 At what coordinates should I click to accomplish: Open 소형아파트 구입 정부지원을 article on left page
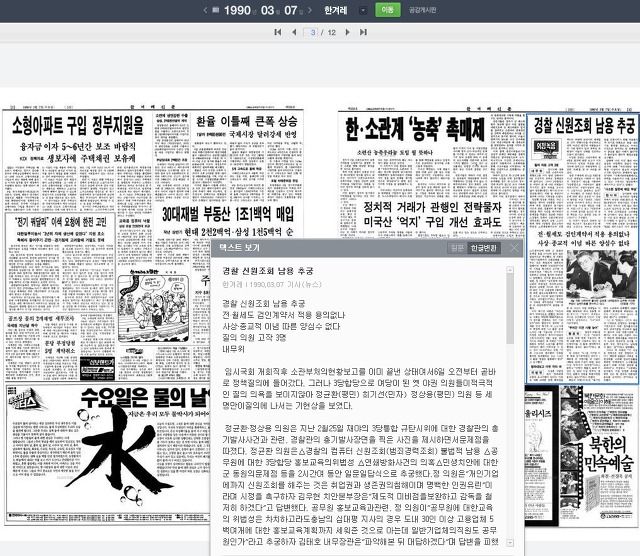[78, 125]
